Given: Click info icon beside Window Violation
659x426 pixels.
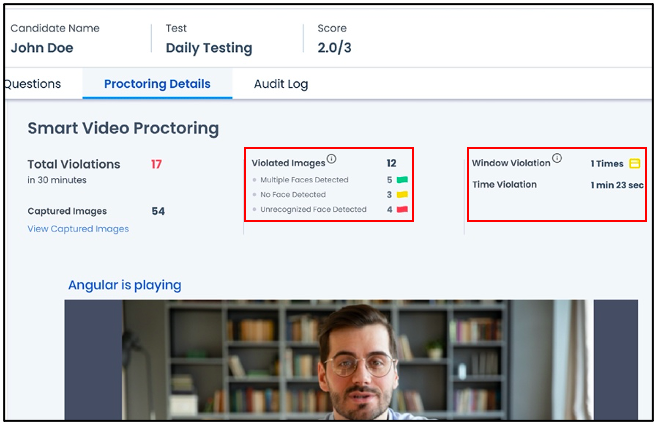Looking at the screenshot, I should (557, 158).
